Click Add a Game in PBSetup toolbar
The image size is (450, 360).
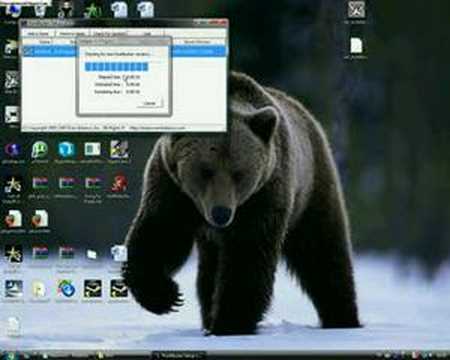(x=38, y=34)
